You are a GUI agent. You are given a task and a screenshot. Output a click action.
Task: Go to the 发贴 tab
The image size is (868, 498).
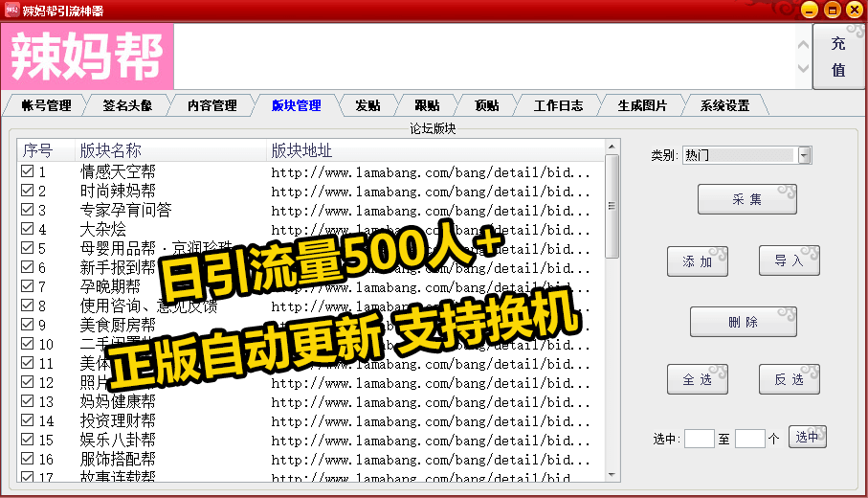click(x=367, y=105)
